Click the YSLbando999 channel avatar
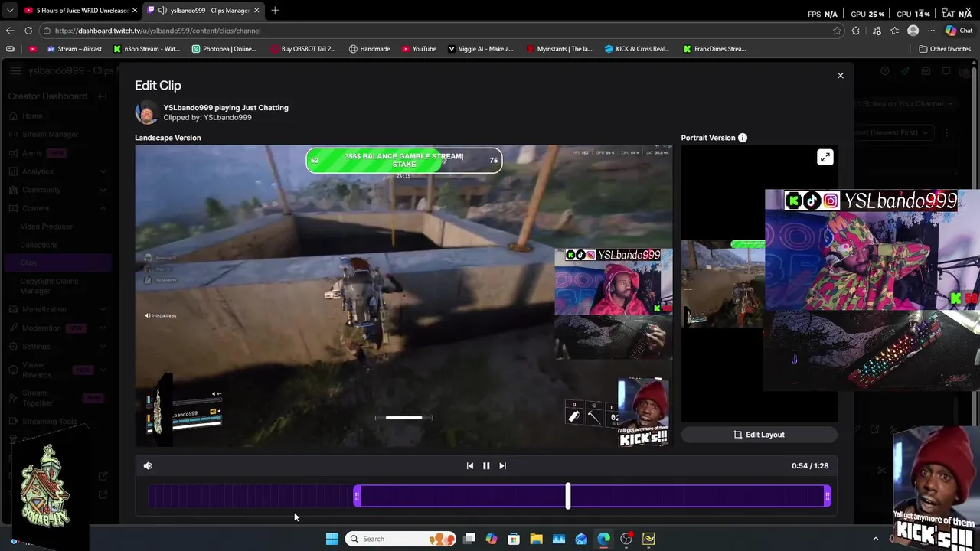The height and width of the screenshot is (551, 980). pos(145,112)
